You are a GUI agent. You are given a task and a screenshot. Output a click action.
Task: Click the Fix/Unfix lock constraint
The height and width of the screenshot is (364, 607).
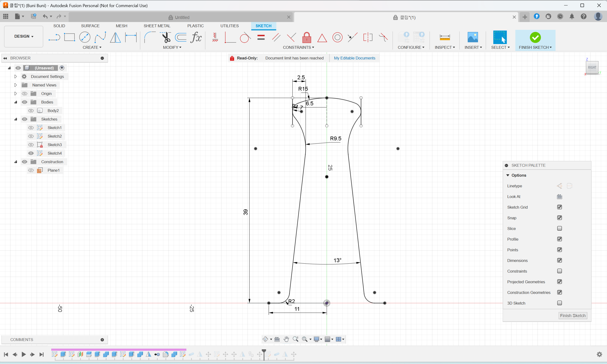(x=307, y=37)
